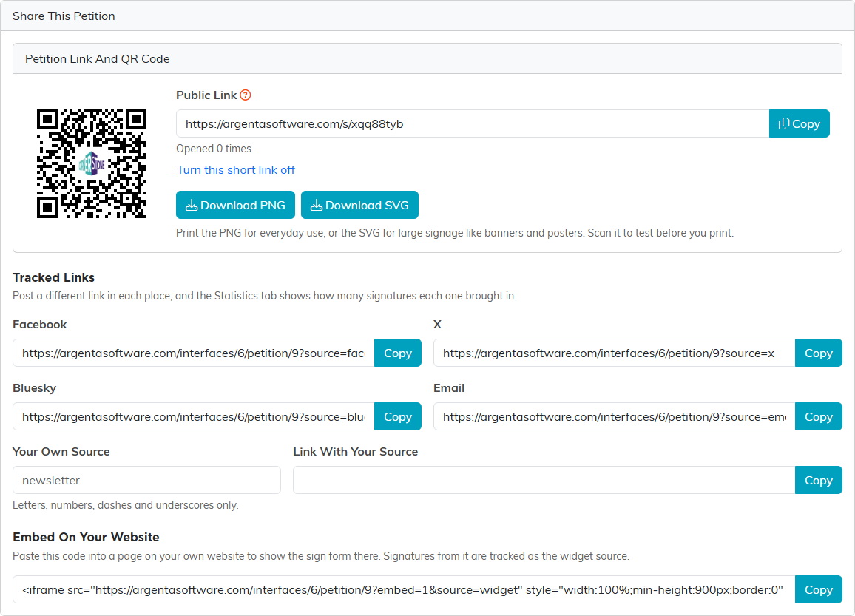
Task: Copy the Email tracked link
Action: point(819,416)
